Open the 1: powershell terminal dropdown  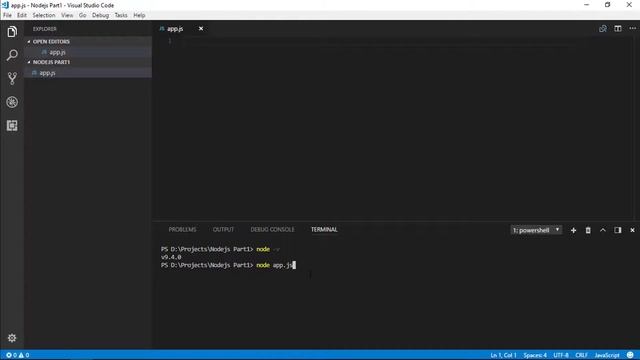tap(536, 230)
